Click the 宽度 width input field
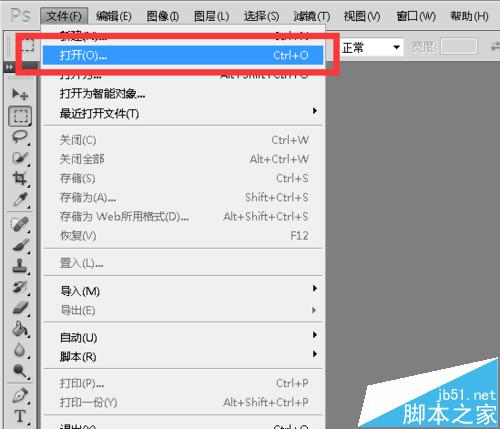The height and width of the screenshot is (429, 500). pyautogui.click(x=459, y=46)
